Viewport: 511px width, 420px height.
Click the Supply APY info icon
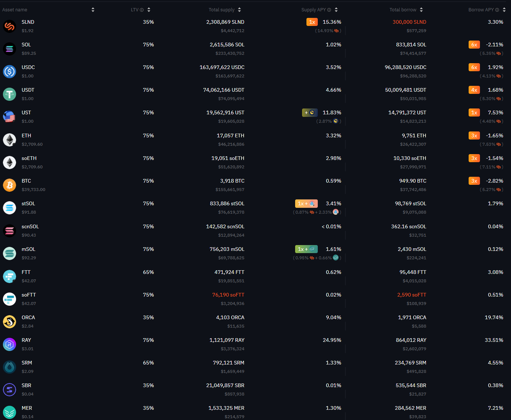click(329, 10)
